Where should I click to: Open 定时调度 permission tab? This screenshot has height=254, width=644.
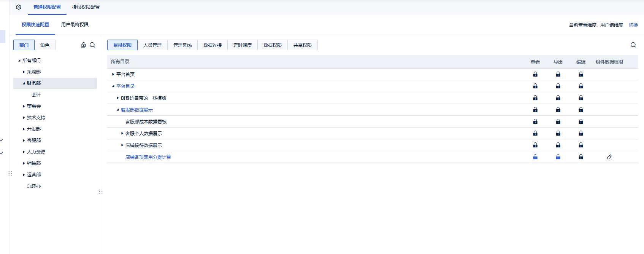[x=243, y=45]
